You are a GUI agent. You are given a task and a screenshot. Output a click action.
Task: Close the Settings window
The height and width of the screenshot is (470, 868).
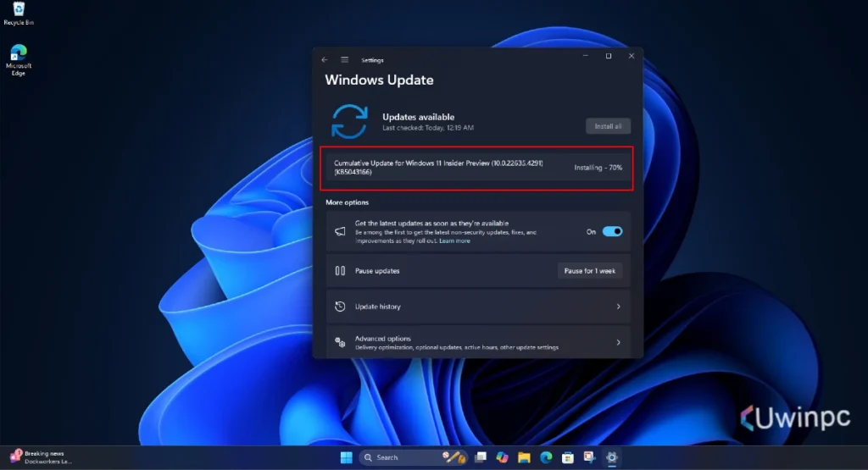pyautogui.click(x=631, y=56)
